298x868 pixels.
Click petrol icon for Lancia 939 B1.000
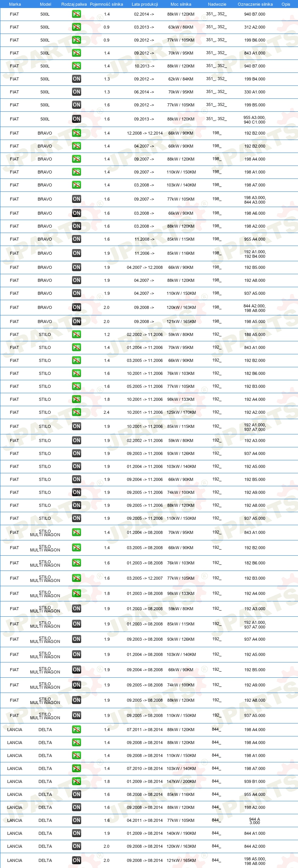coord(77,781)
